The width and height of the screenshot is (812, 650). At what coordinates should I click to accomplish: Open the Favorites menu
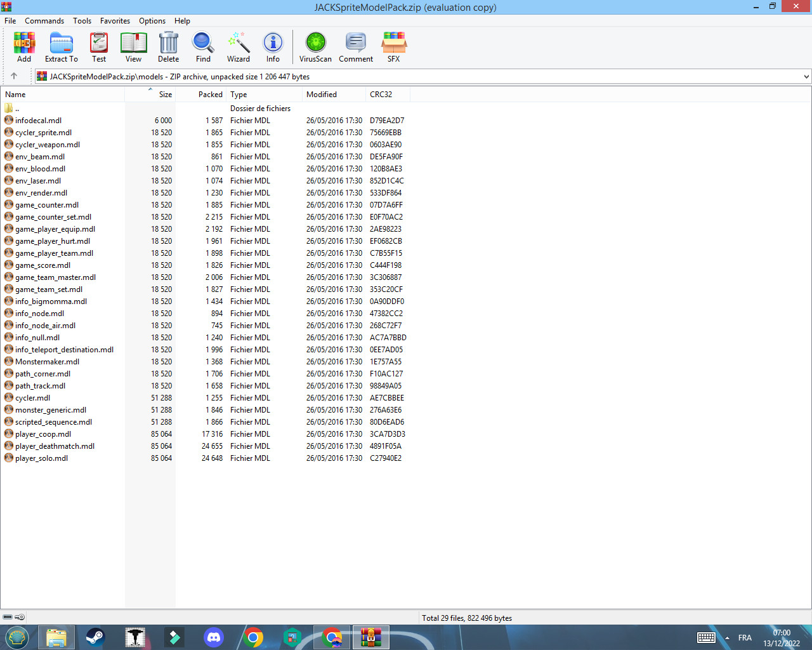(x=115, y=21)
